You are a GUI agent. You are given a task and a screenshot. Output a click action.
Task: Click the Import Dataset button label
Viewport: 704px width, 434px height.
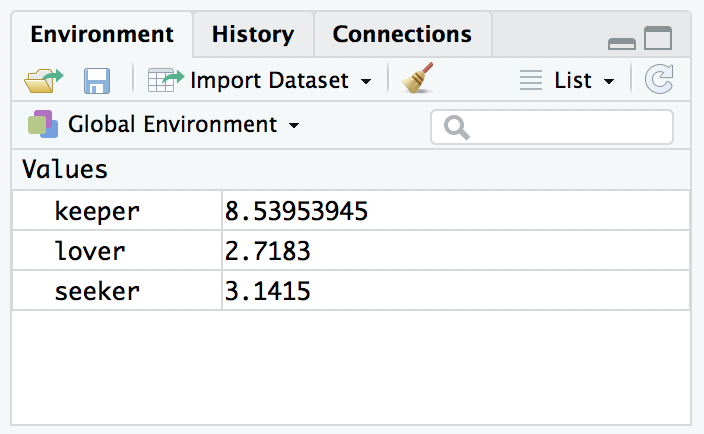click(269, 81)
